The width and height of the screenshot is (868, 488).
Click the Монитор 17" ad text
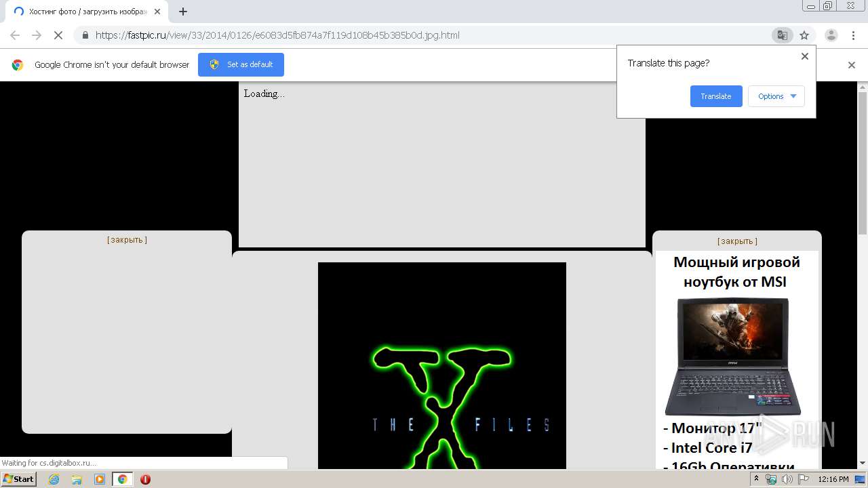[x=712, y=428]
